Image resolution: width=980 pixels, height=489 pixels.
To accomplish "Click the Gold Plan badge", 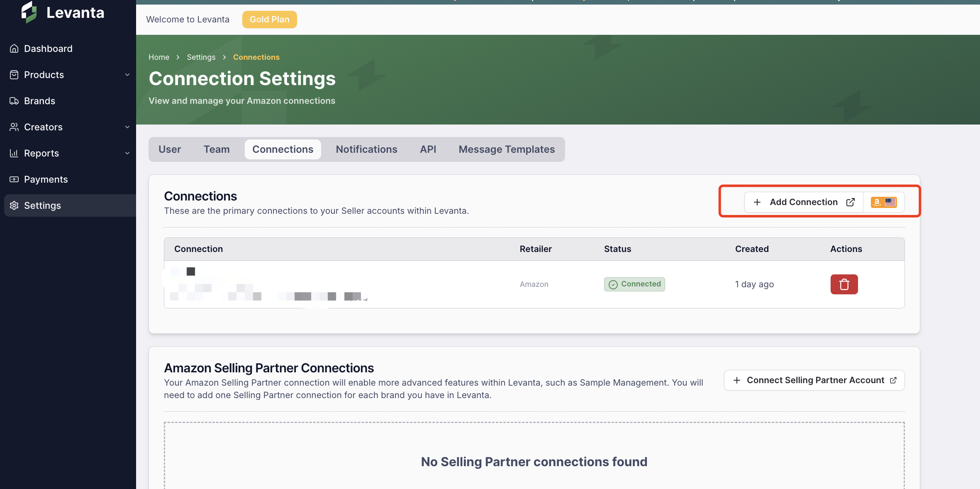I will click(x=269, y=20).
